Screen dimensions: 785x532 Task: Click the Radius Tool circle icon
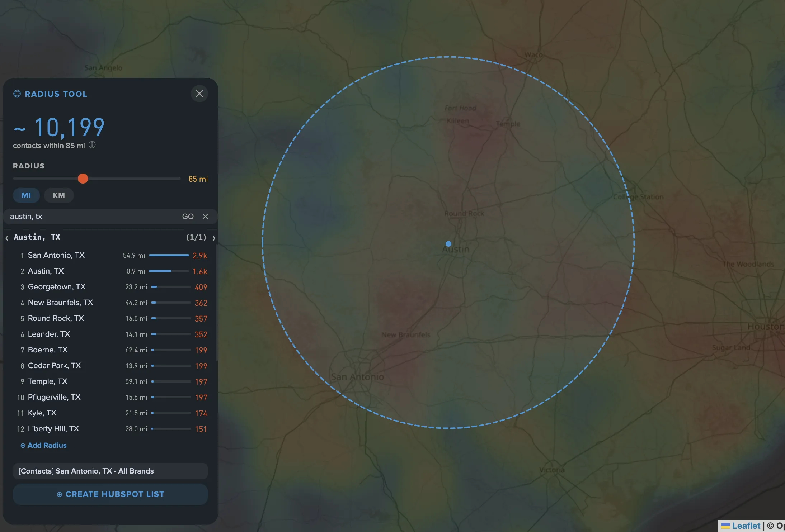pos(17,94)
